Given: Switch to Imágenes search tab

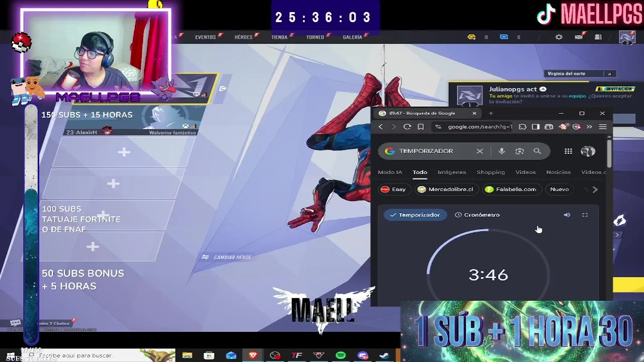Looking at the screenshot, I should (x=452, y=172).
